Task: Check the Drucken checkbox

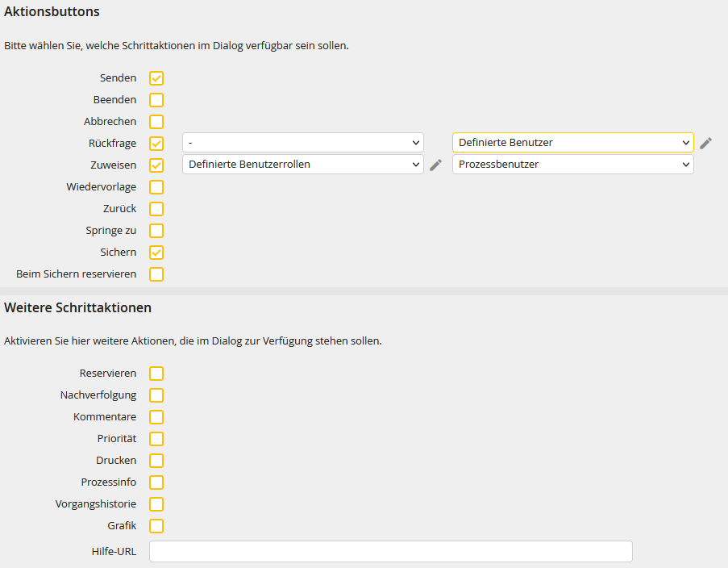Action: pyautogui.click(x=156, y=461)
